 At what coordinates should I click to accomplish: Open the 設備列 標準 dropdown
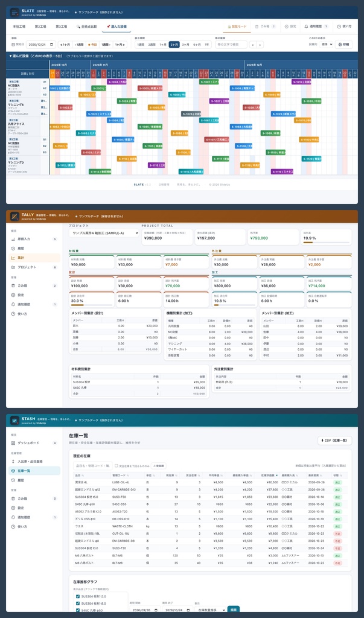tap(326, 45)
